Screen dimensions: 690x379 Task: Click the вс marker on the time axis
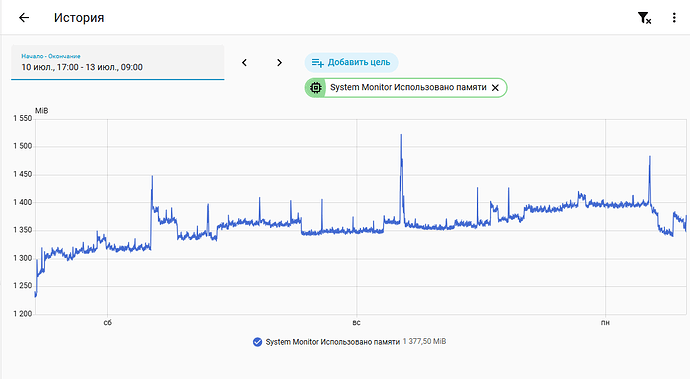356,323
